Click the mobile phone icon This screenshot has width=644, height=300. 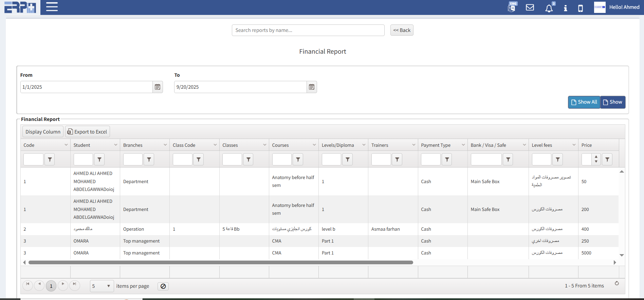pos(580,8)
